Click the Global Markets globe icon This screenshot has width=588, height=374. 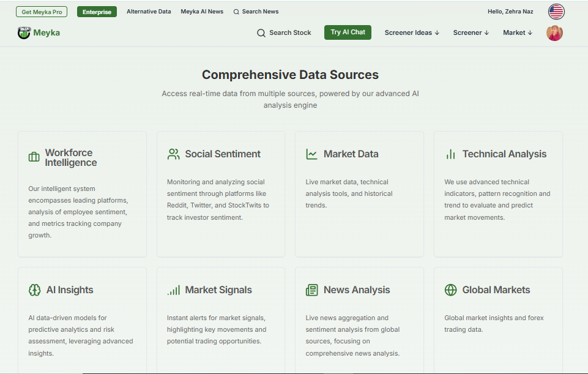click(451, 290)
